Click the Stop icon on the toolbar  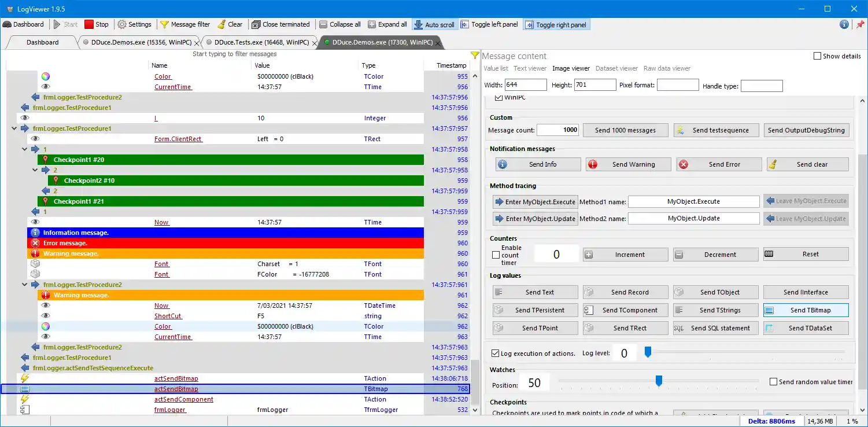[97, 24]
